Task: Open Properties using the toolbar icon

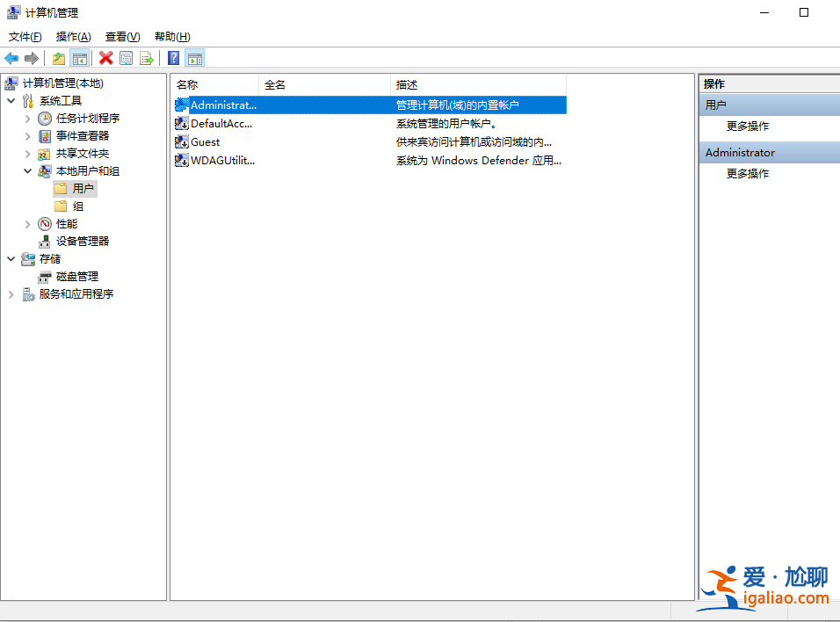Action: [126, 58]
